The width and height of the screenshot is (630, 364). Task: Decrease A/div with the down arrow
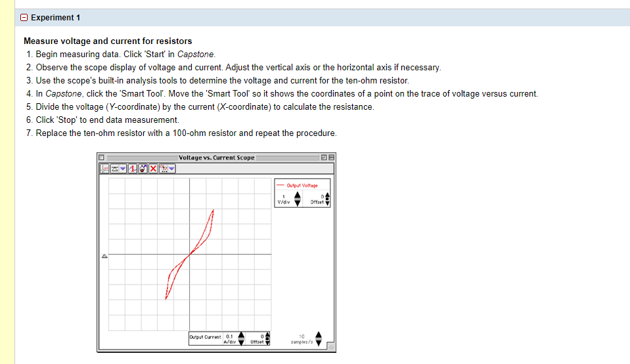pyautogui.click(x=241, y=342)
